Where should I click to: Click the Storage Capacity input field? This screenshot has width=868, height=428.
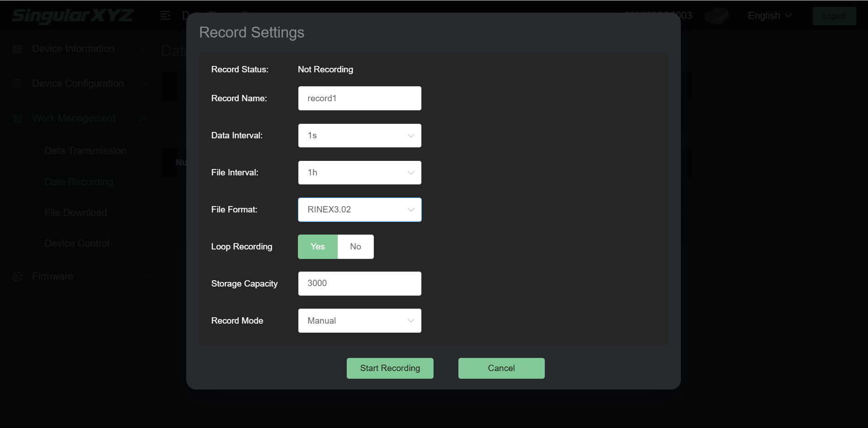[359, 284]
